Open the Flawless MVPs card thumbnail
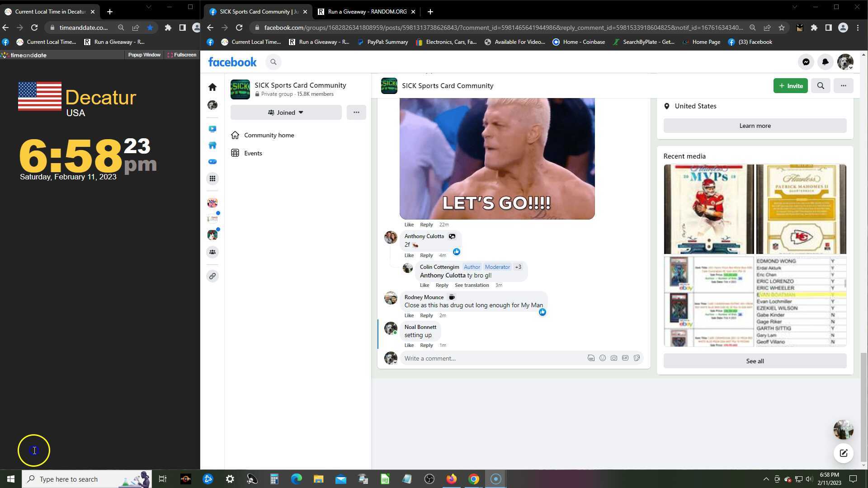868x488 pixels. (708, 209)
